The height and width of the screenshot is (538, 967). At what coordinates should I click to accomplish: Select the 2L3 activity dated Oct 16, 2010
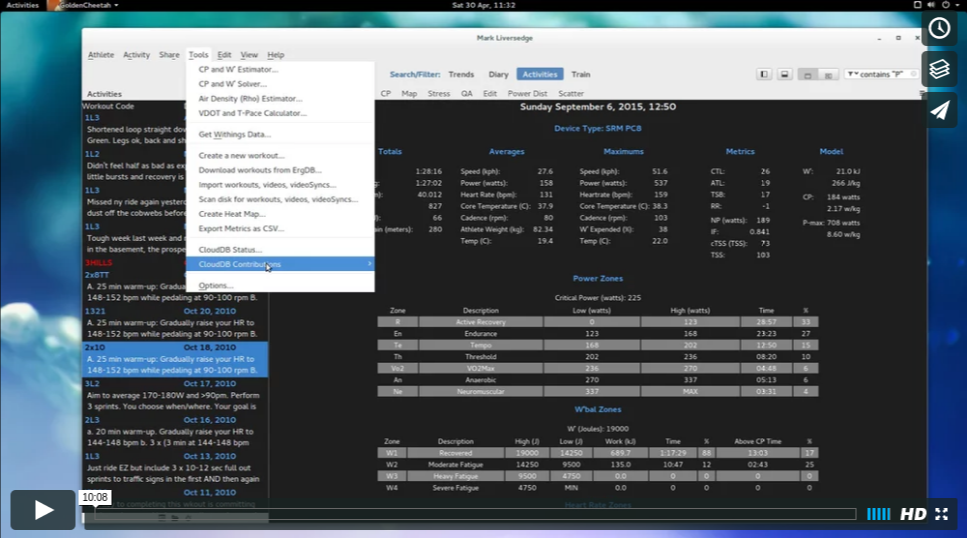pyautogui.click(x=175, y=432)
